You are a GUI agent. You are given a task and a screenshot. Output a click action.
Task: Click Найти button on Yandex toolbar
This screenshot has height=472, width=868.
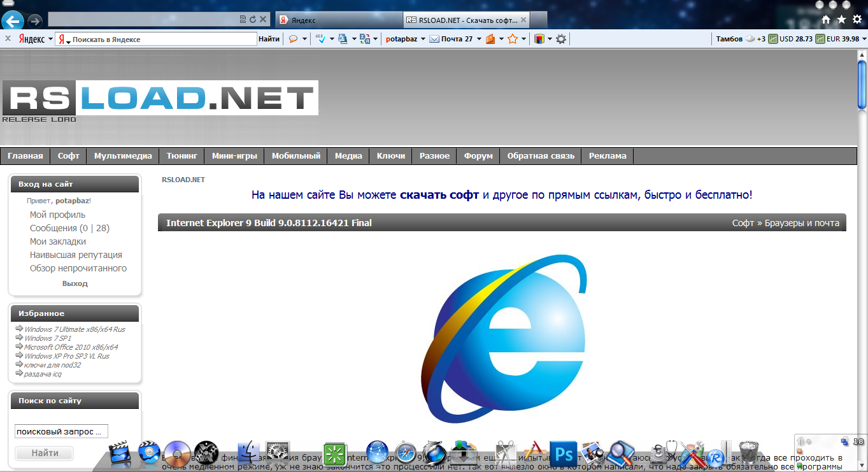269,39
